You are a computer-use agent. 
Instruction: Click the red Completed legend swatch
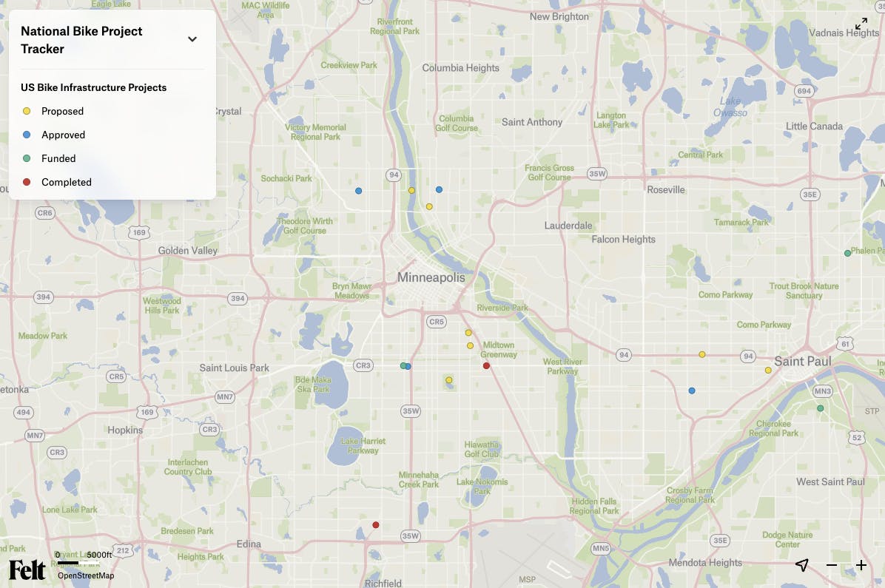pyautogui.click(x=27, y=182)
